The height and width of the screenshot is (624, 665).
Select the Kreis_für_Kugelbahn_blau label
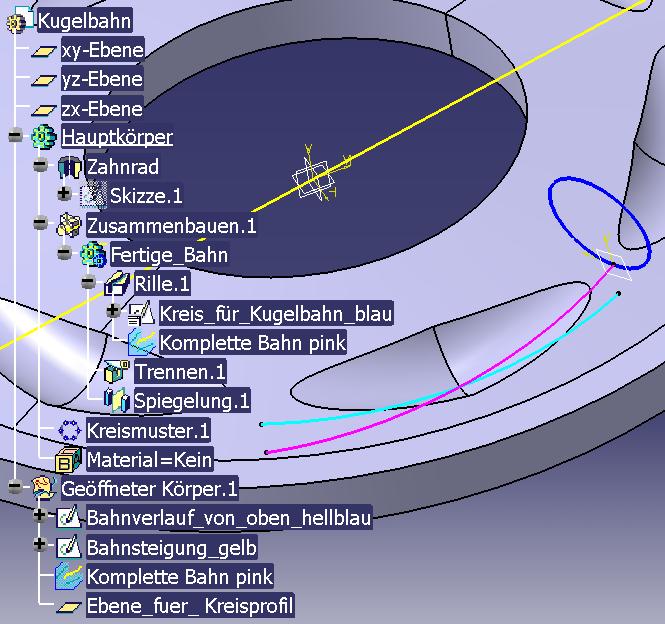[276, 313]
